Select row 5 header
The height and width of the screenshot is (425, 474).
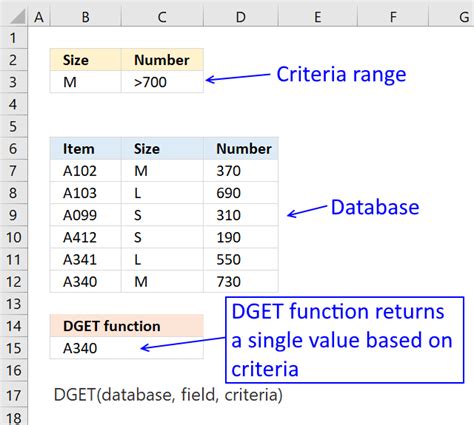[13, 126]
